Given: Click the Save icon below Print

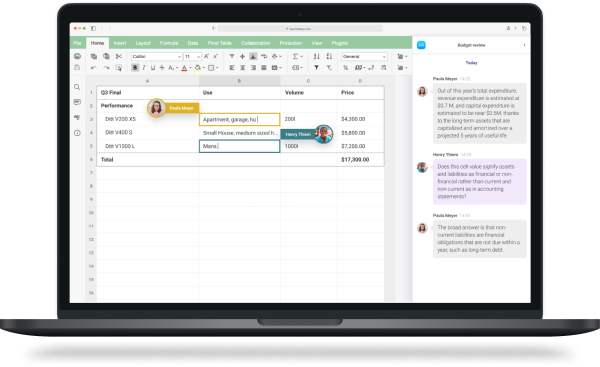Looking at the screenshot, I should pos(77,67).
